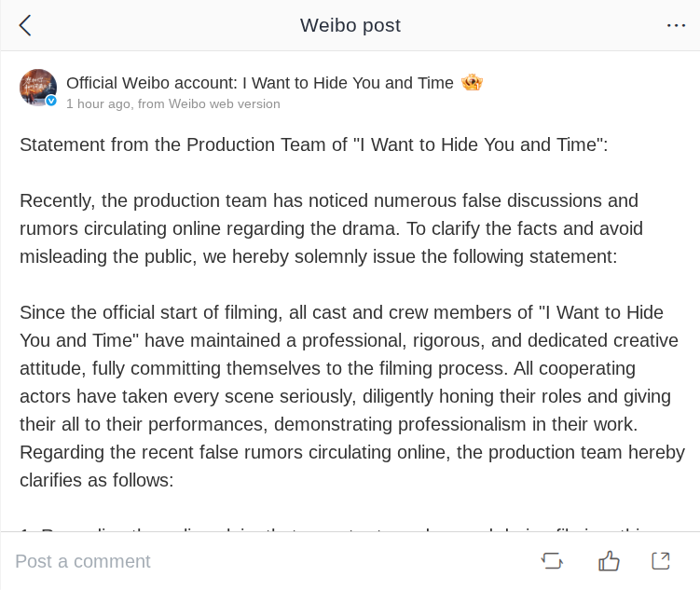Open the three-dot more options menu

pyautogui.click(x=676, y=25)
